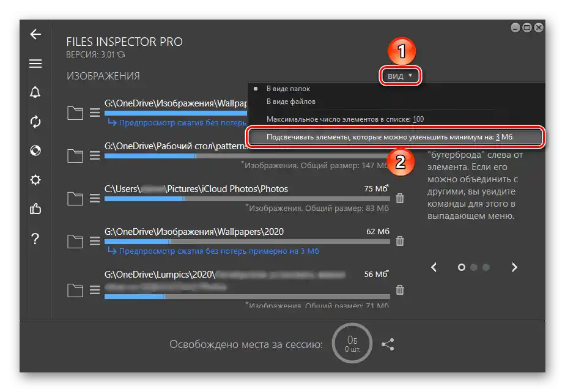Change max list elements value 100
The width and height of the screenshot is (565, 392).
[418, 119]
